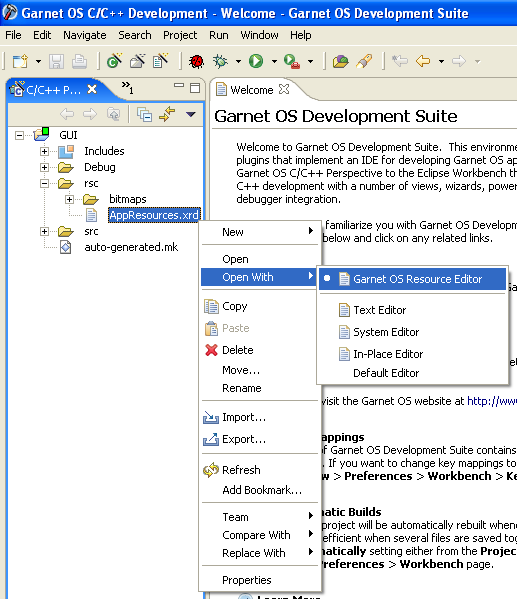Click Rename in the context menu
This screenshot has height=599, width=517.
click(x=259, y=388)
